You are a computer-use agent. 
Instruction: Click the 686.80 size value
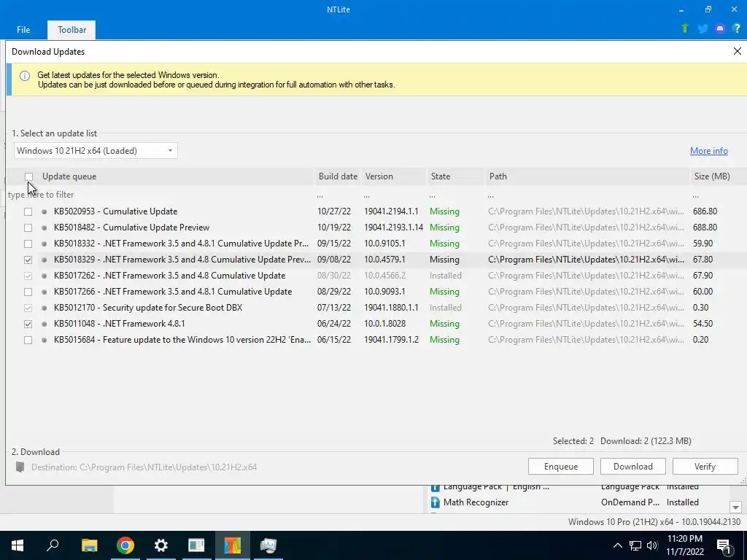705,211
